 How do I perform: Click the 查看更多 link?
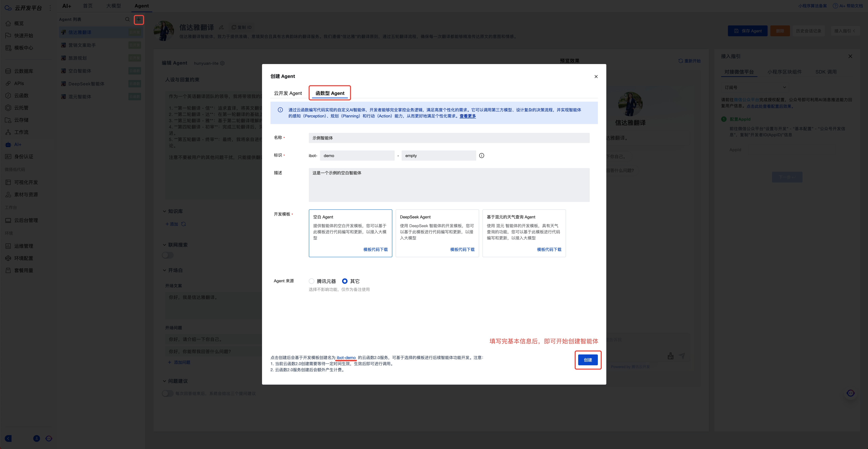(x=468, y=116)
